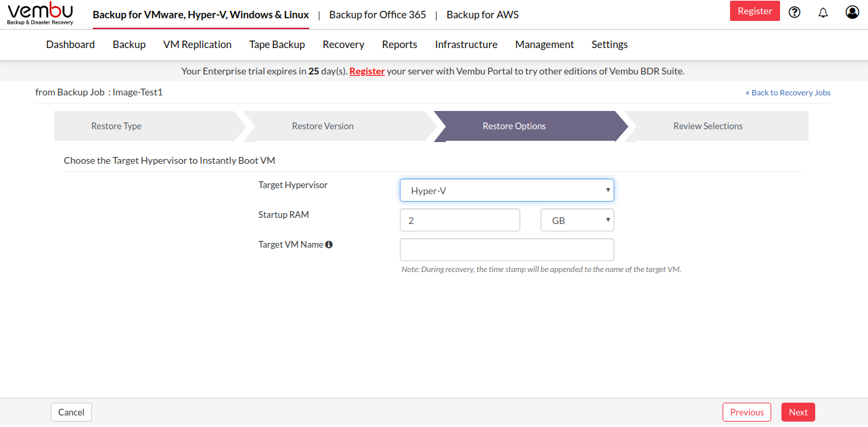
Task: Open the Infrastructure menu
Action: (466, 44)
